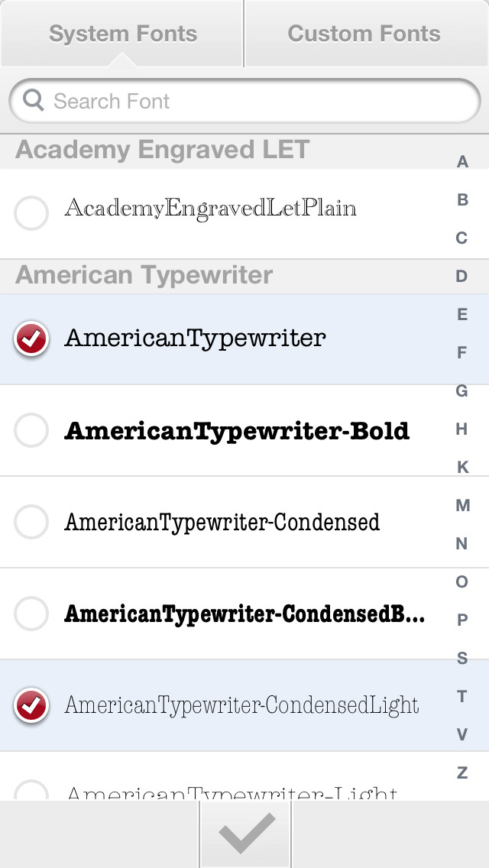Viewport: 489px width, 868px height.
Task: Tick the AmericanTypewriter-Condensed circle
Action: (x=31, y=522)
